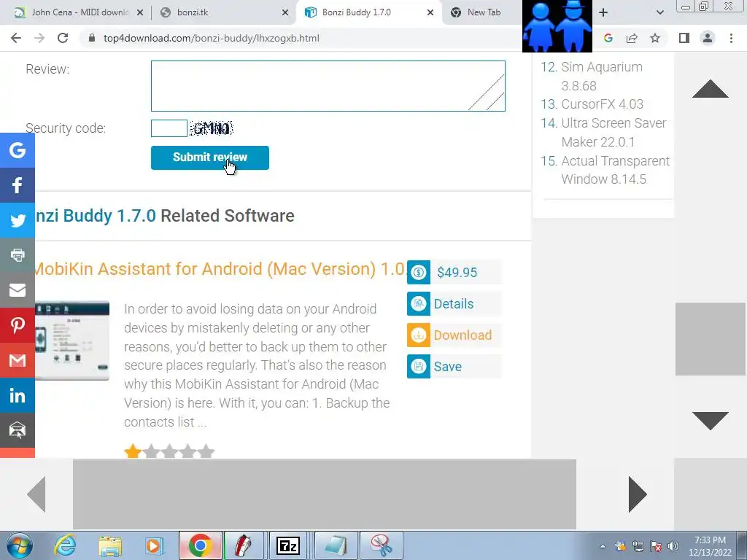
Task: Click the first rating star under MobiKin
Action: [x=133, y=451]
